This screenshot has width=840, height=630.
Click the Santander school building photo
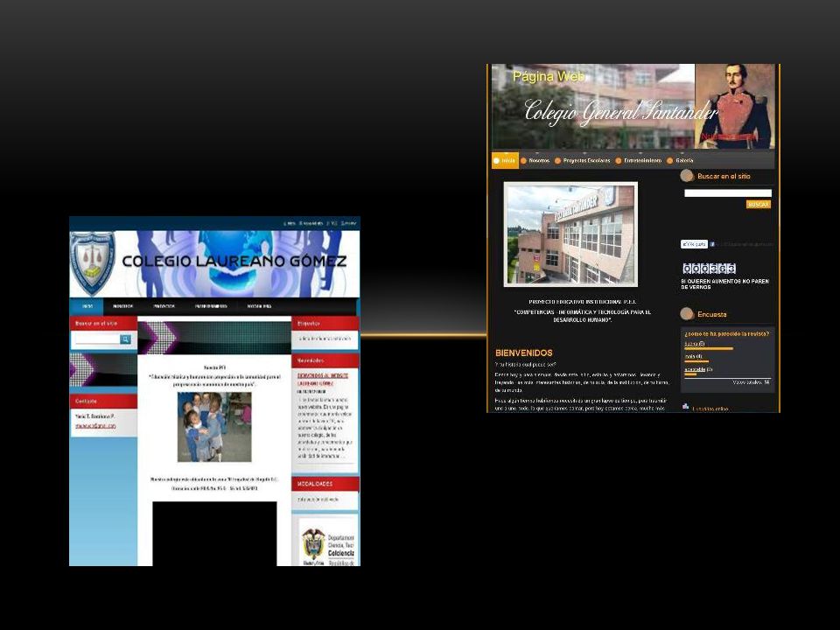tap(570, 234)
